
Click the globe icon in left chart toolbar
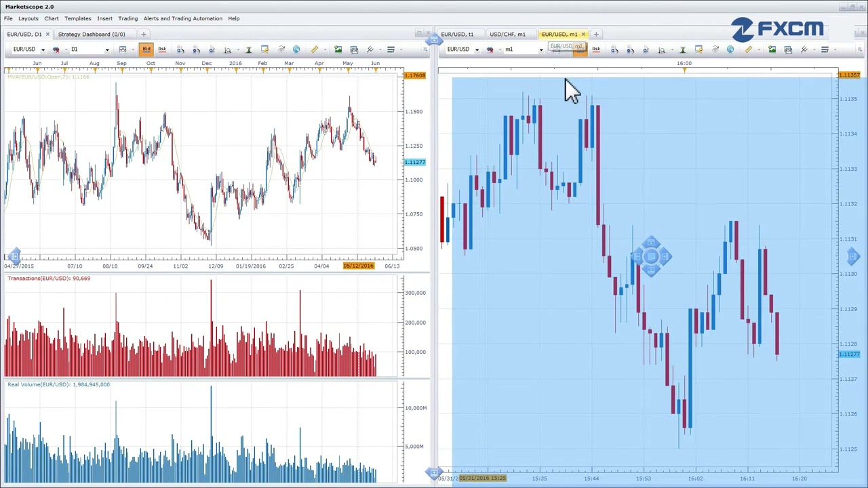pos(296,49)
